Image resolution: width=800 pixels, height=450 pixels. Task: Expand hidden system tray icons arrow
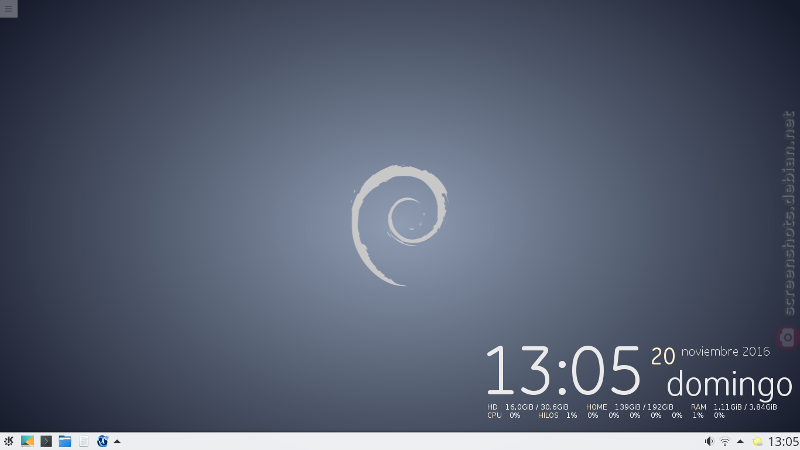click(x=740, y=441)
